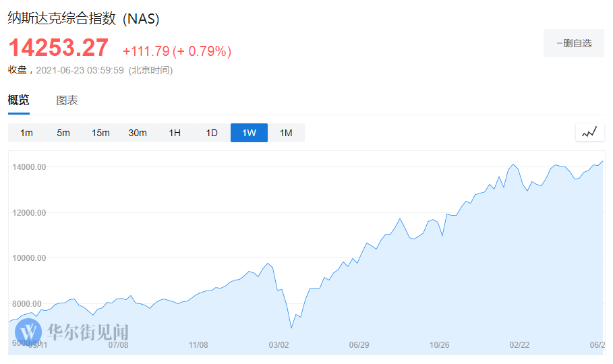Open the 概览 overview tab
Screen dimensions: 613x364
18,100
